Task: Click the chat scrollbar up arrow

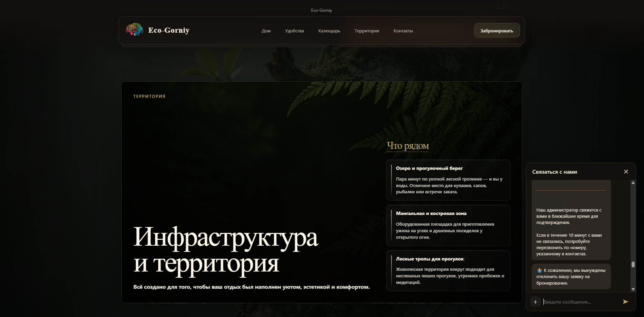Action: point(633,183)
